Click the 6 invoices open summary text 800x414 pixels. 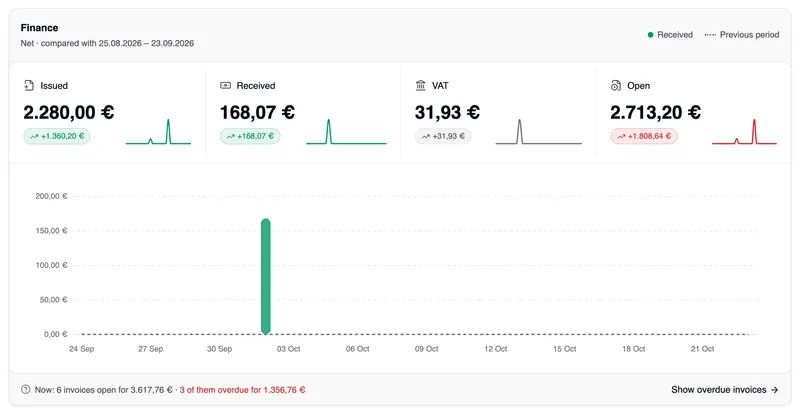coord(104,389)
